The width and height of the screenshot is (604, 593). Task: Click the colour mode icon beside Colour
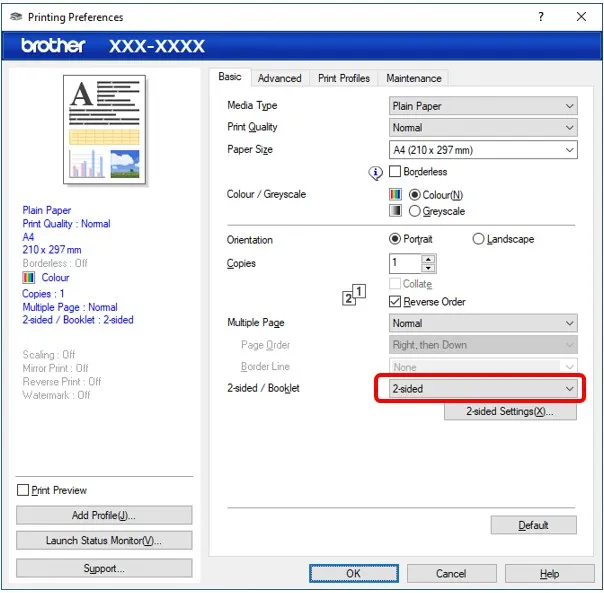[396, 195]
